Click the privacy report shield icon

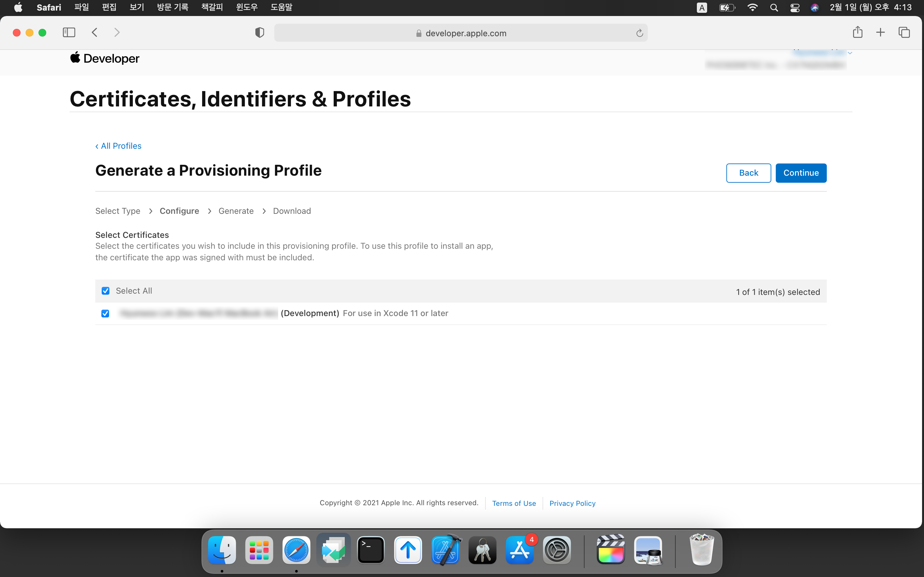click(x=259, y=33)
